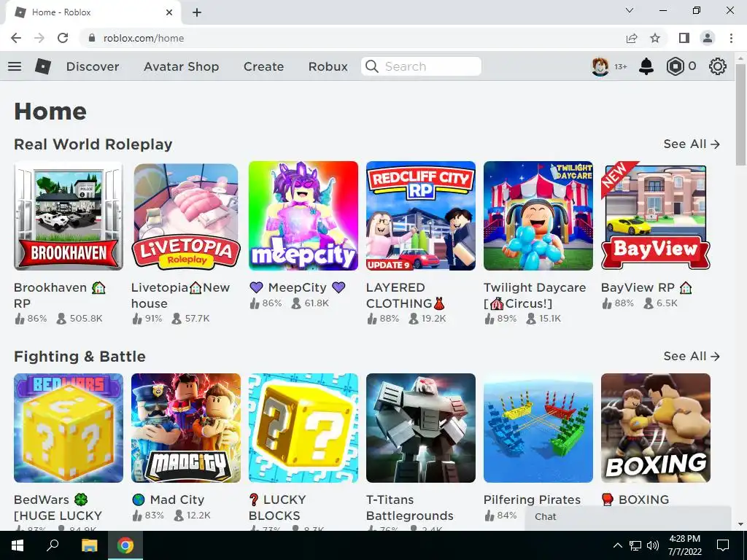Focus the Roblox search field

421,66
